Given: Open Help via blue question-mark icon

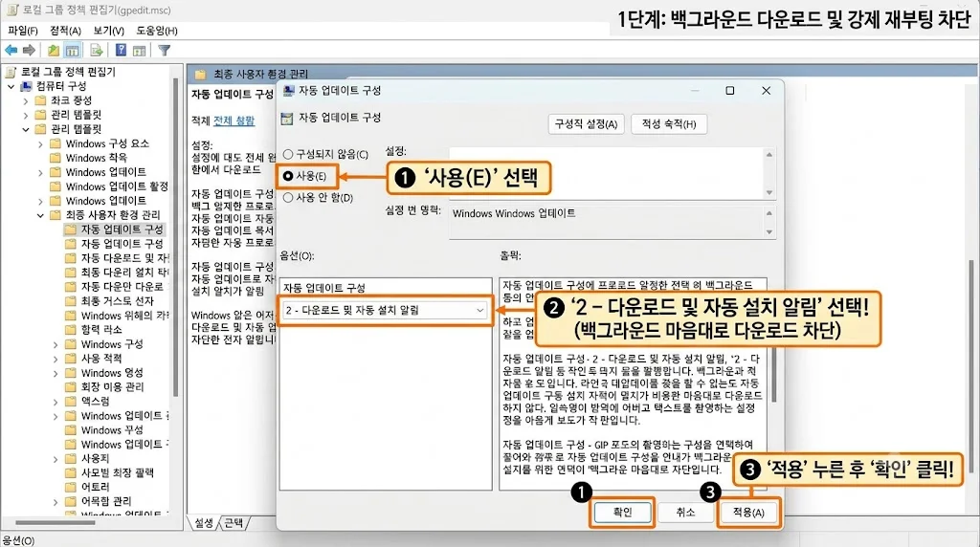Looking at the screenshot, I should click(x=122, y=50).
